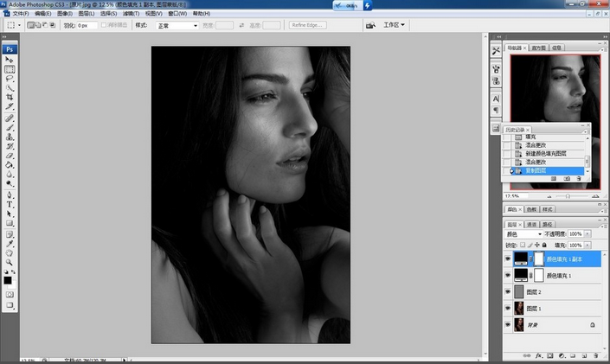The height and width of the screenshot is (364, 610).
Task: Select the Clone Stamp tool
Action: pos(10,137)
